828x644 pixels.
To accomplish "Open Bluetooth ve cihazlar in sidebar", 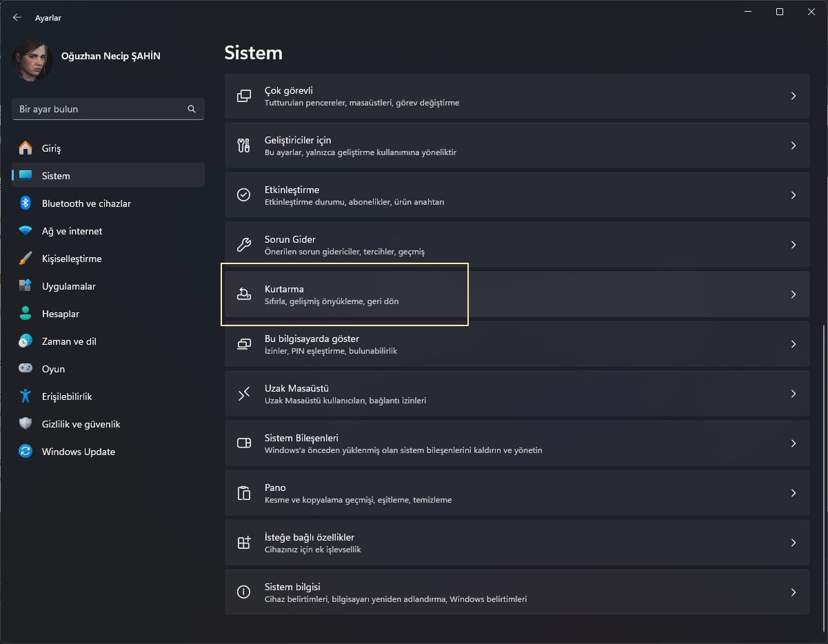I will tap(86, 203).
